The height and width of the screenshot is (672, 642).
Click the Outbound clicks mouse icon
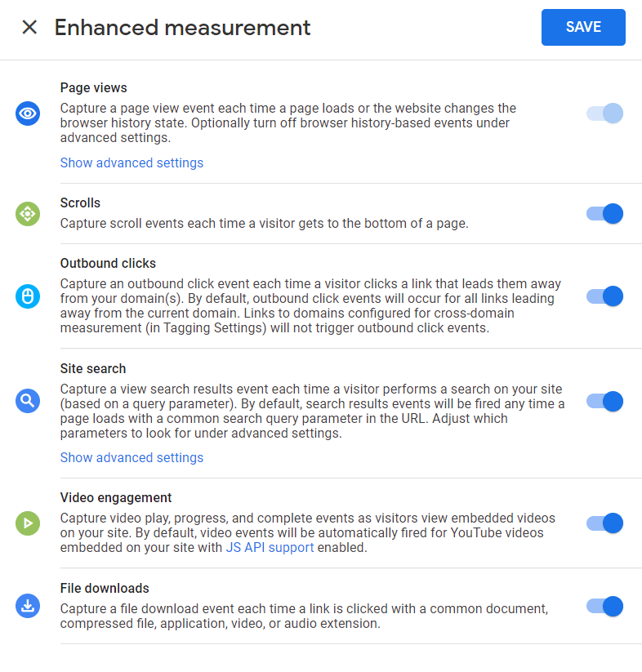click(x=27, y=296)
